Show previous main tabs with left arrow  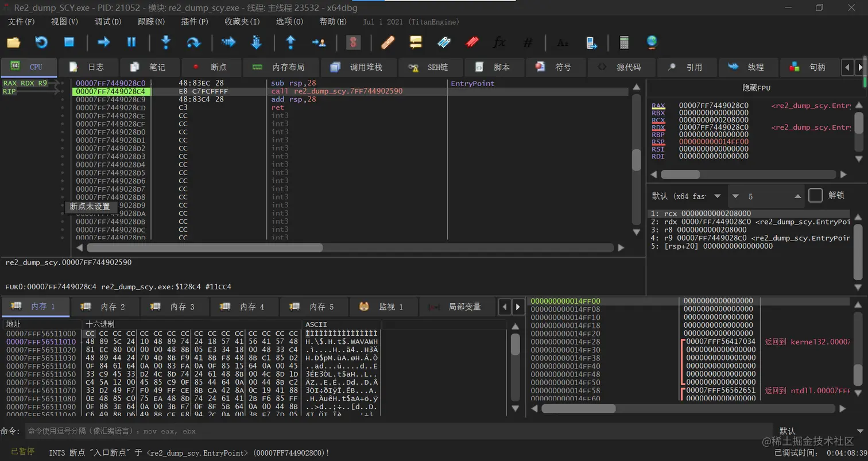click(847, 67)
